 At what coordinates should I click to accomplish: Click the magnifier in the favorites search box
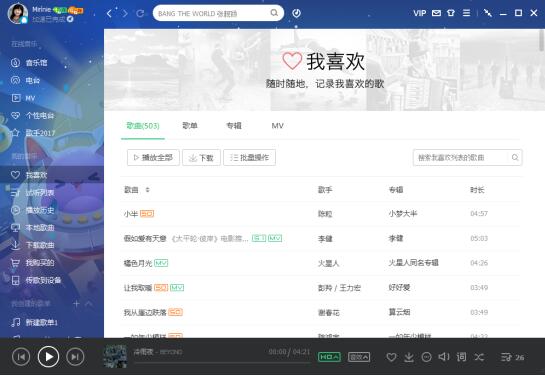point(515,158)
